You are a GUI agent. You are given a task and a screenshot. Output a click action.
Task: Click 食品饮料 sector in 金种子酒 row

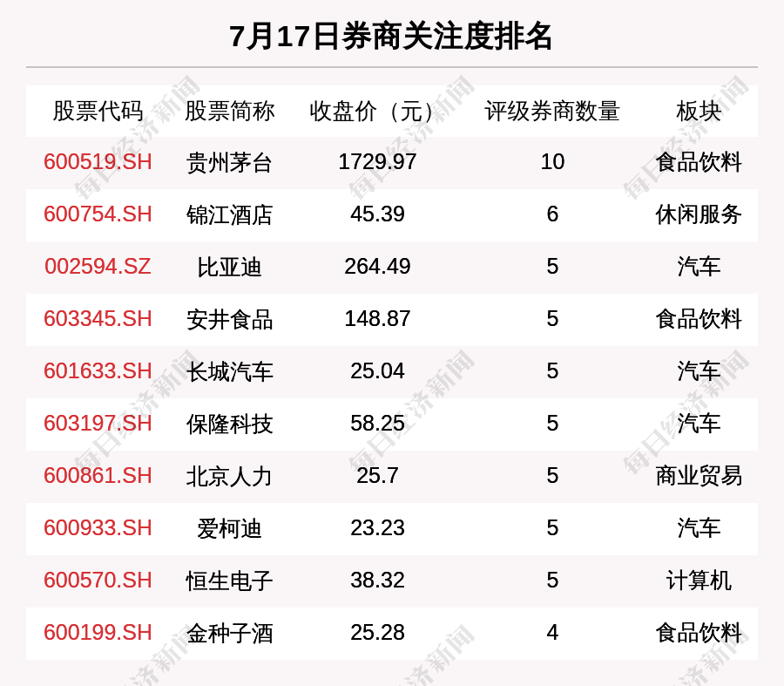click(699, 634)
